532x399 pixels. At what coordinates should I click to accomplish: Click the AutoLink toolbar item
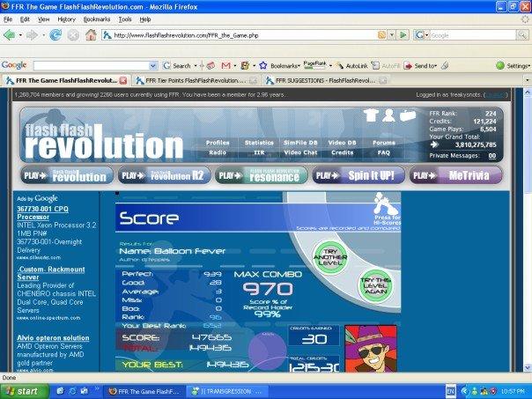[352, 66]
